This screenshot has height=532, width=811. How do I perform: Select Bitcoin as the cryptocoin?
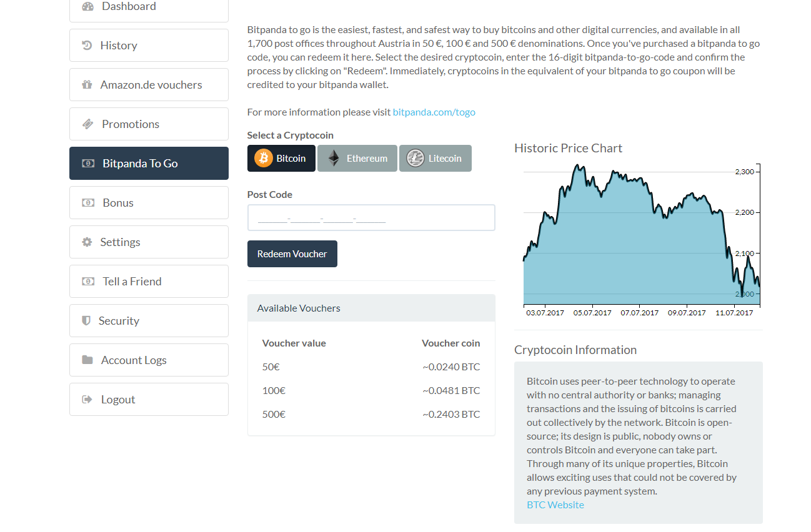tap(281, 159)
